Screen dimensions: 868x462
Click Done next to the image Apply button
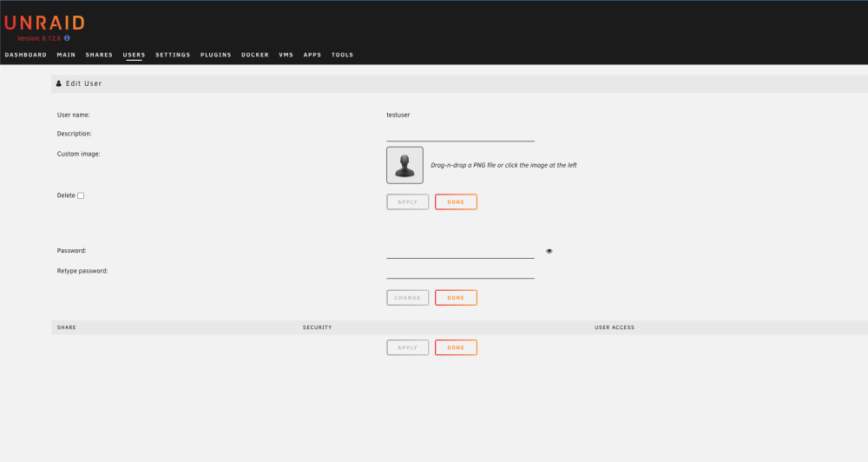pyautogui.click(x=457, y=201)
